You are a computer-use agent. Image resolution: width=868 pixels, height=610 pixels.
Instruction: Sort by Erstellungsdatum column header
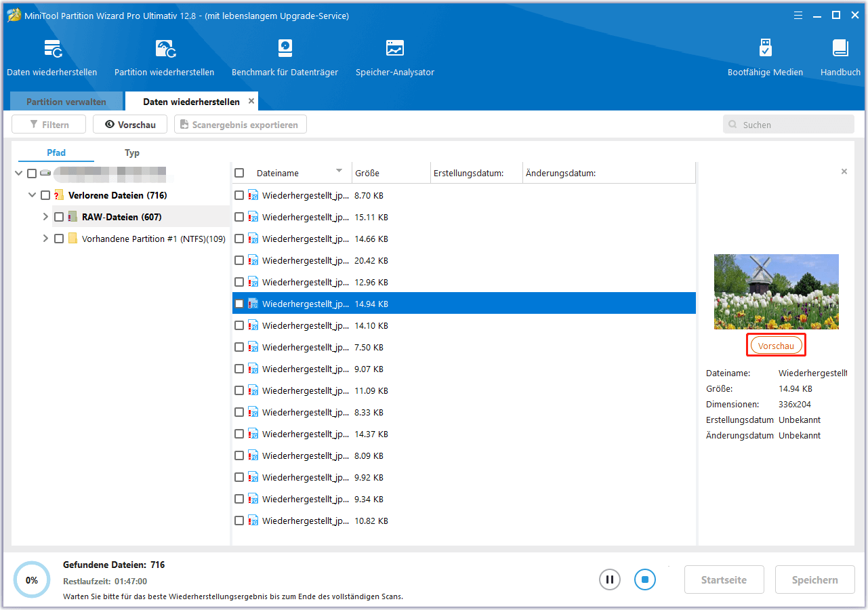[x=477, y=173]
